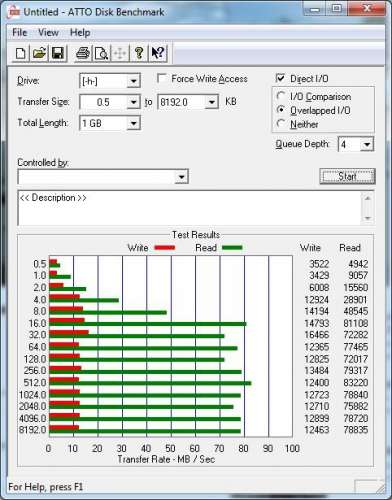Click the ATTO app icon in title bar
392x500 pixels.
point(14,12)
